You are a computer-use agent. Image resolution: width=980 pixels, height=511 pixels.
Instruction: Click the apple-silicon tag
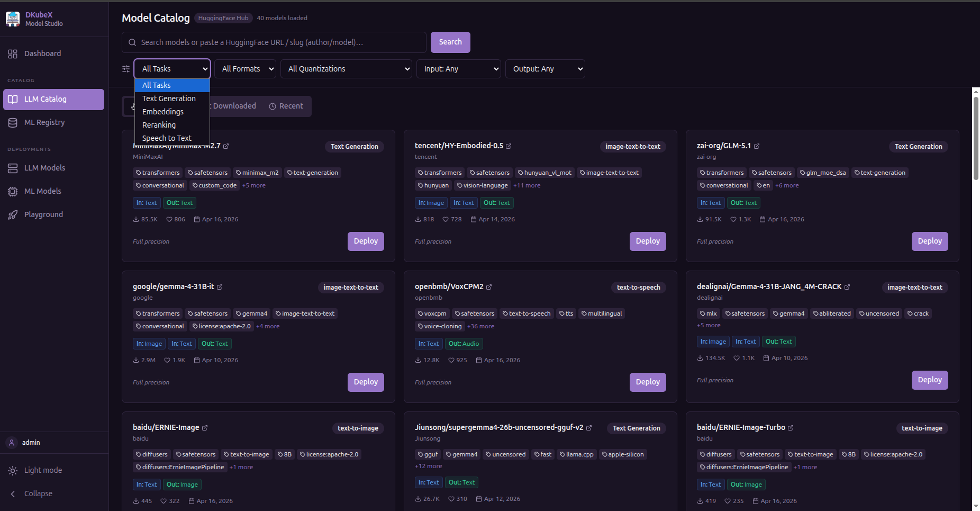[623, 454]
